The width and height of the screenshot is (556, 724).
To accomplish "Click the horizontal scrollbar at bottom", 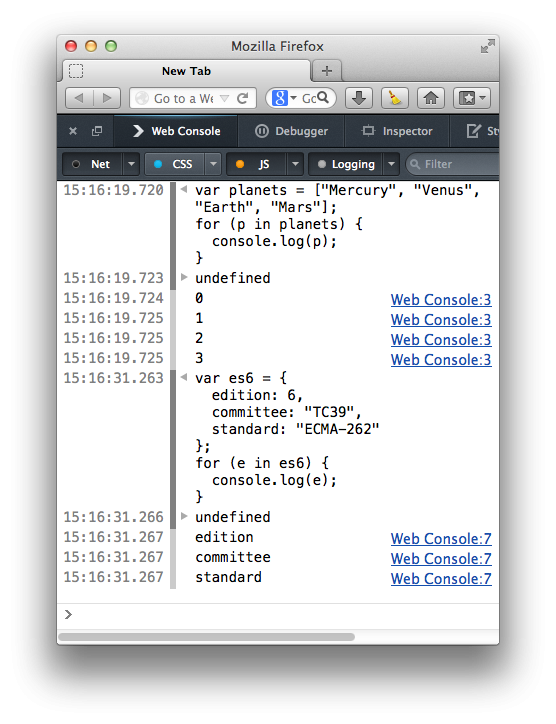I will [206, 637].
